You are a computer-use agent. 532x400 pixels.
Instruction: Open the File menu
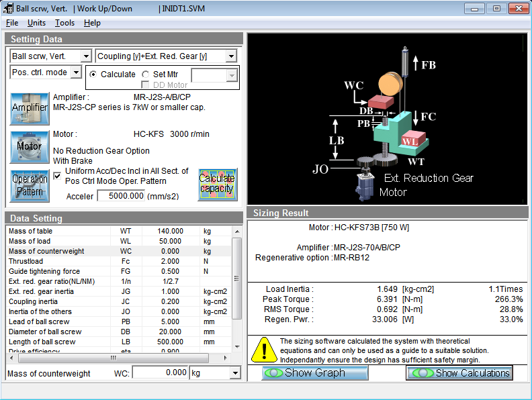tap(12, 23)
